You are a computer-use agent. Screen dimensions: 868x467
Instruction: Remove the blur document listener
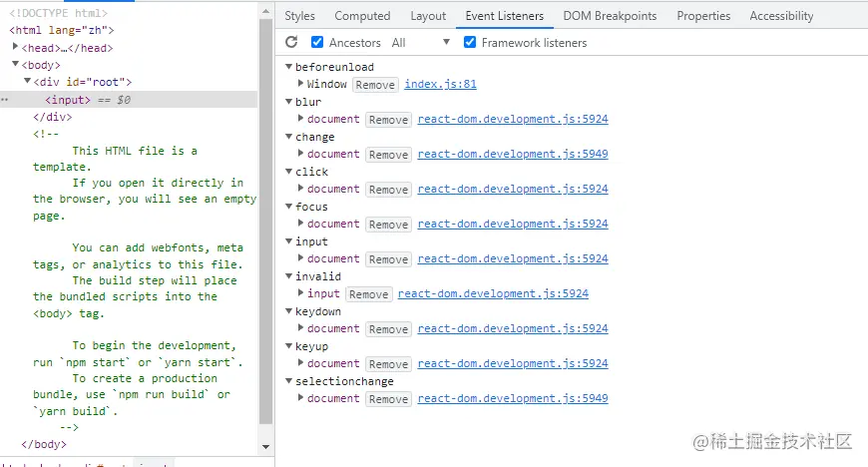point(388,120)
